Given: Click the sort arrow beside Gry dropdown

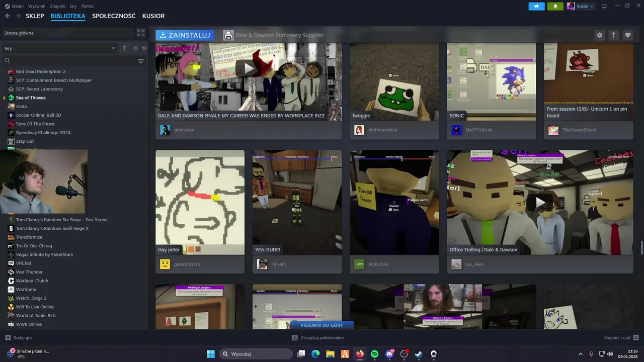Looking at the screenshot, I should tap(125, 48).
